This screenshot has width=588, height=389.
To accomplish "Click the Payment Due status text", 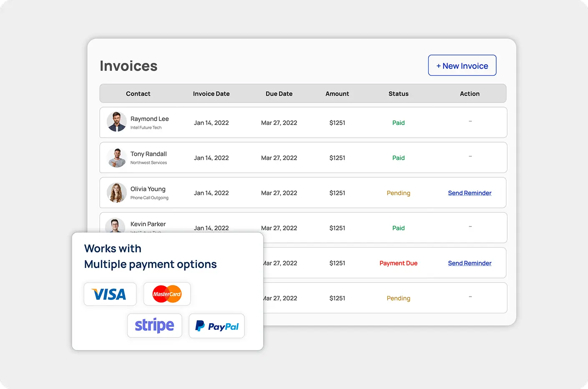I will (x=398, y=263).
